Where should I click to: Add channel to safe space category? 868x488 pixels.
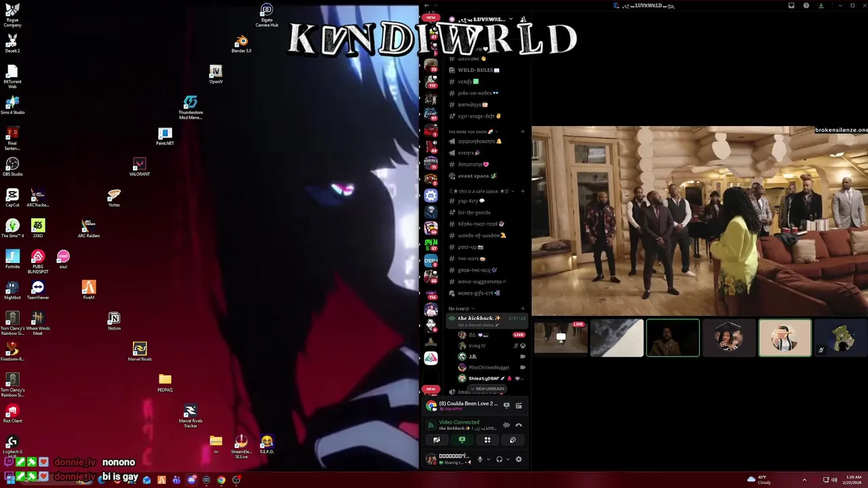click(x=523, y=192)
